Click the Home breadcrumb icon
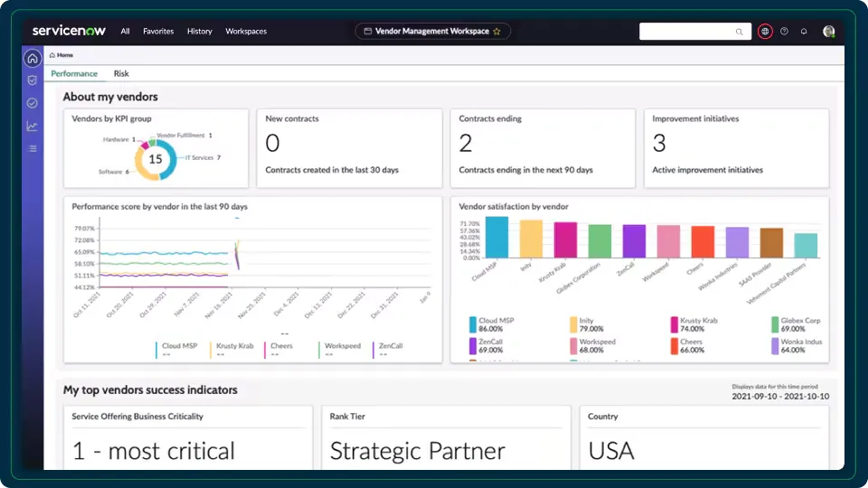The image size is (868, 488). [x=52, y=55]
